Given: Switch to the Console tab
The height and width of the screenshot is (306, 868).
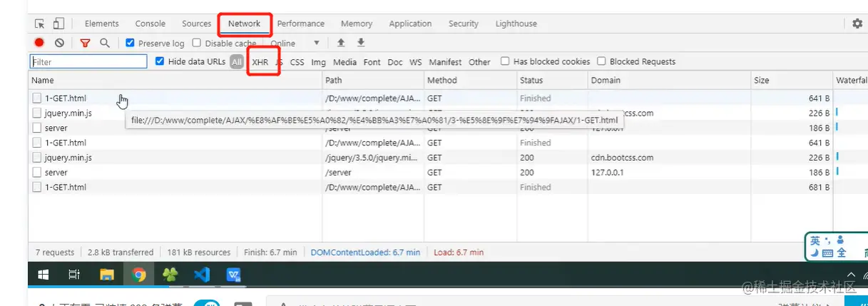Looking at the screenshot, I should (x=150, y=24).
